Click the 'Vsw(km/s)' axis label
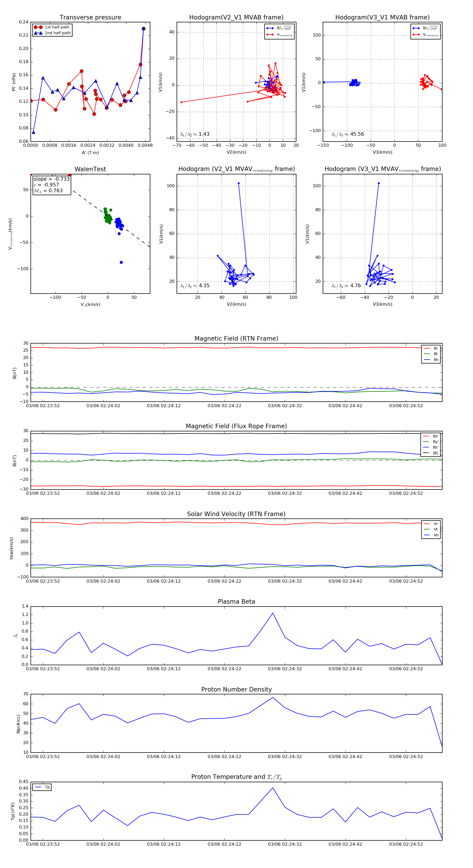473x868 pixels. coord(11,548)
